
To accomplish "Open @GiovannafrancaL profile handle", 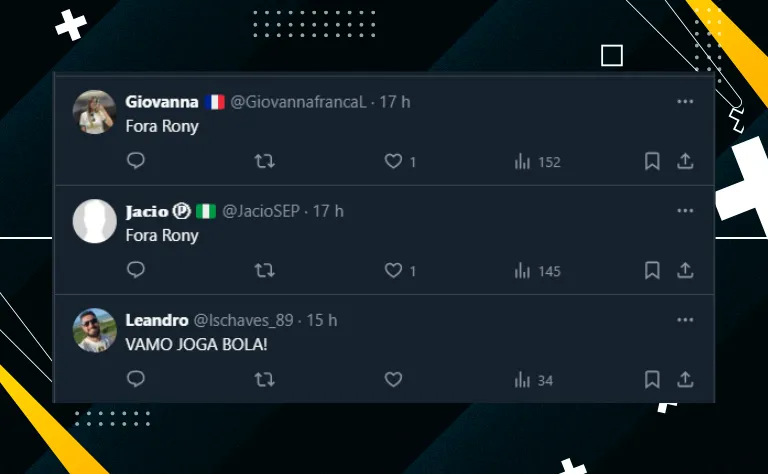I will (298, 102).
